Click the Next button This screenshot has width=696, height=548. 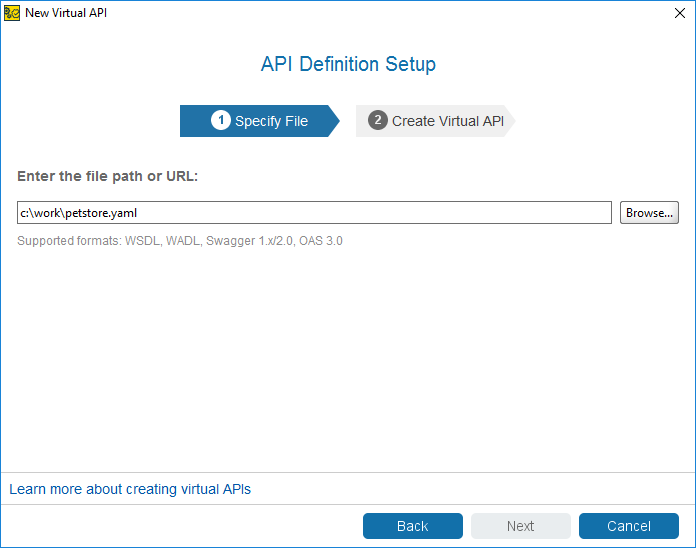pyautogui.click(x=521, y=526)
